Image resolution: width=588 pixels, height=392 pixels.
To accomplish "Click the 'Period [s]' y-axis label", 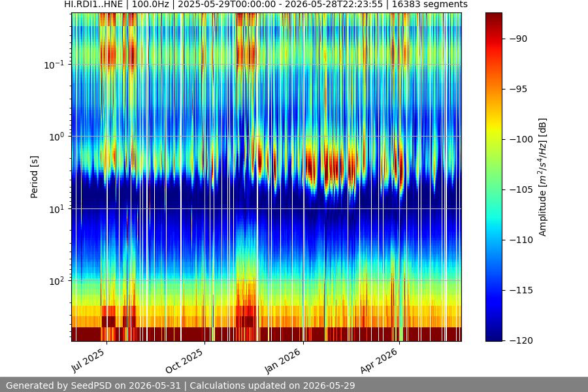I will (34, 177).
